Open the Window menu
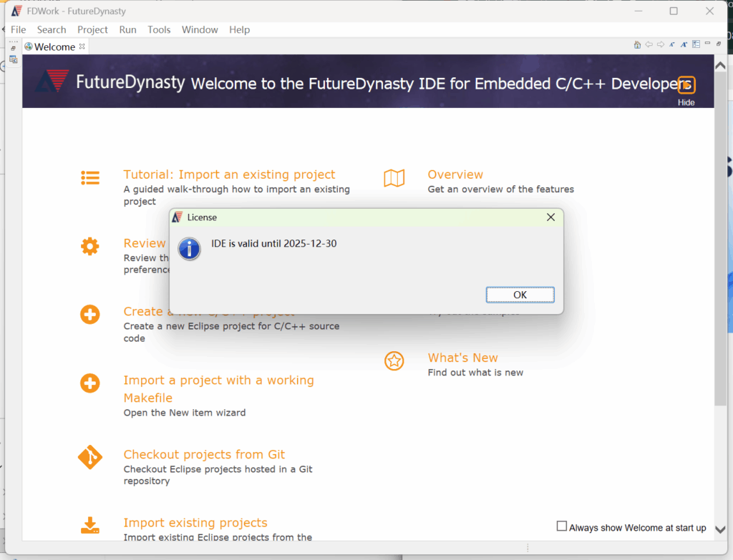The image size is (733, 560). pos(200,29)
